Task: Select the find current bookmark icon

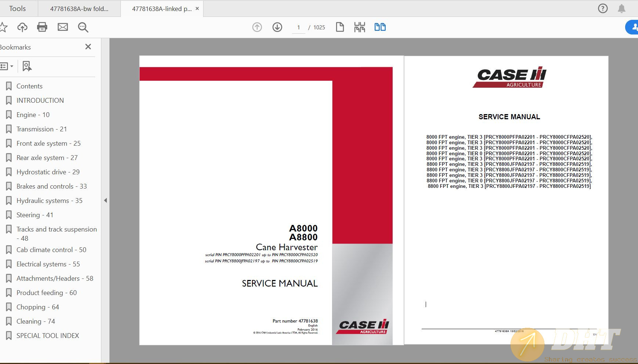Action: [x=26, y=66]
